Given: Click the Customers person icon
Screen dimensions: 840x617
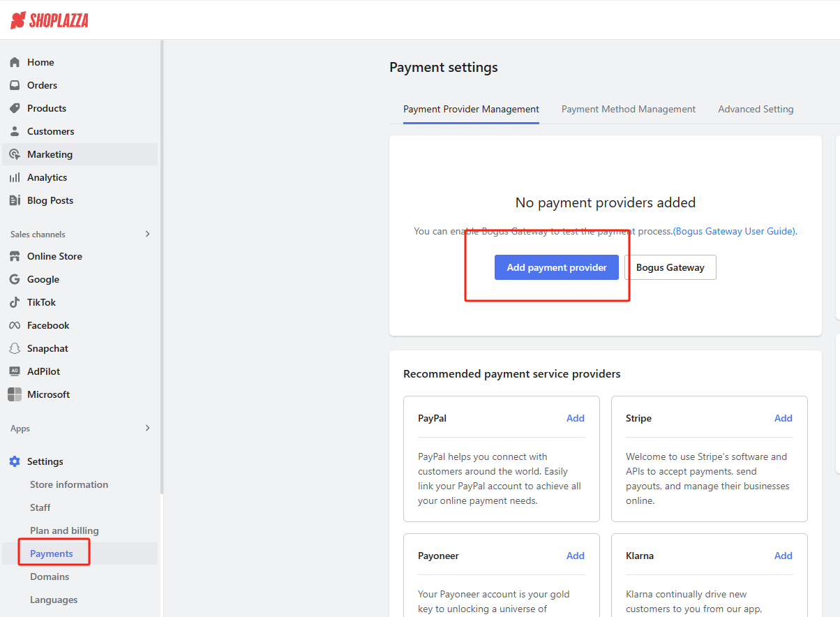Looking at the screenshot, I should (15, 131).
